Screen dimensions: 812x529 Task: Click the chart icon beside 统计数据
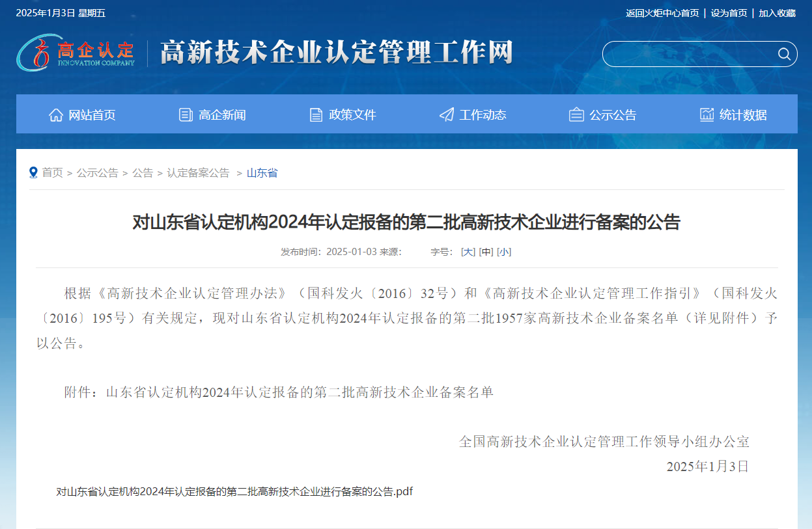pyautogui.click(x=707, y=115)
